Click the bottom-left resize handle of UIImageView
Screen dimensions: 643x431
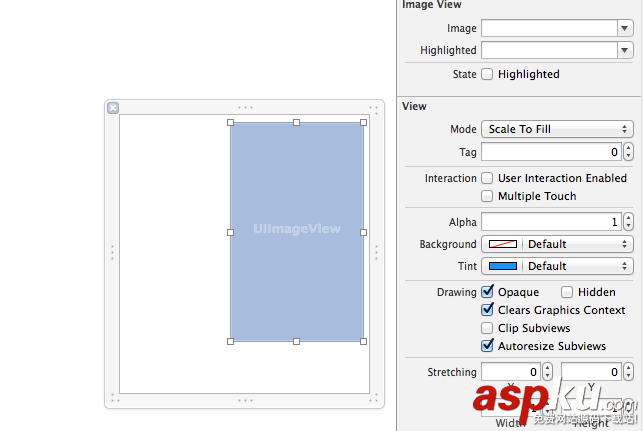point(230,341)
